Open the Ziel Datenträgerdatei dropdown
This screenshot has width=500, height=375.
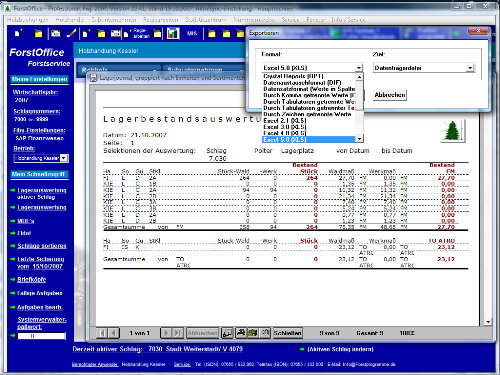[470, 68]
